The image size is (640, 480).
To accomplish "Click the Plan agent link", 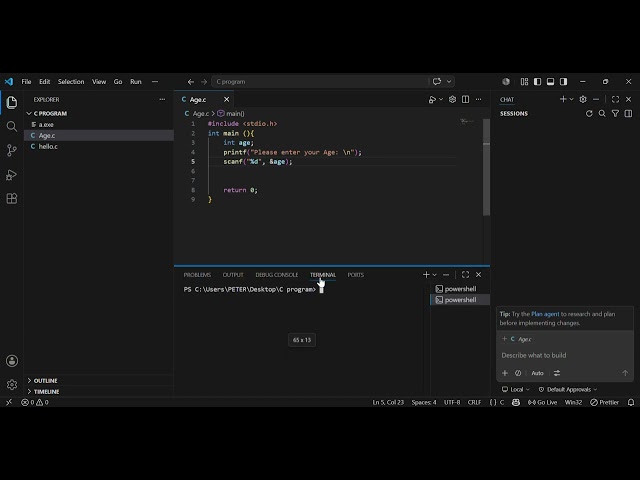I will click(545, 314).
